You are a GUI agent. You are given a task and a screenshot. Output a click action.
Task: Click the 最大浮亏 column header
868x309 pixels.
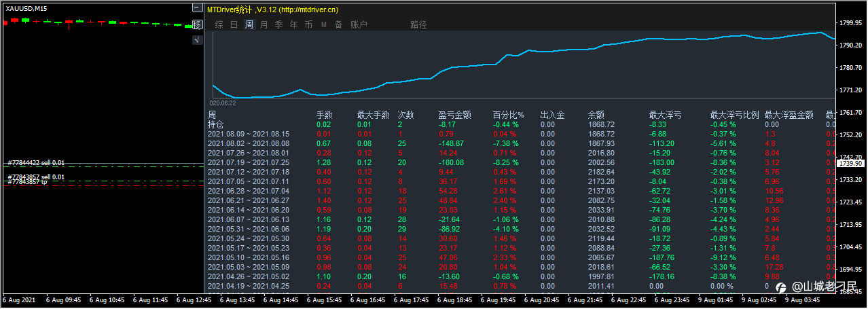666,115
